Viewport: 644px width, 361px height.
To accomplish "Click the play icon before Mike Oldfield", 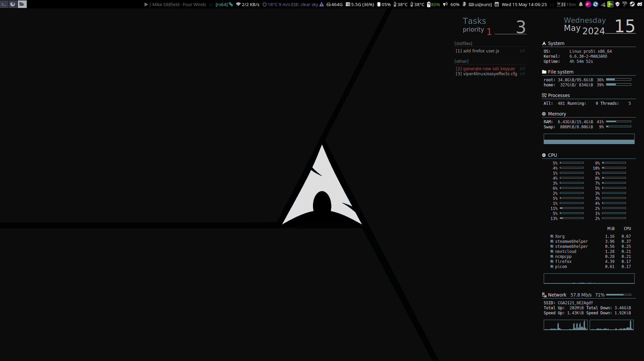I will pos(146,4).
